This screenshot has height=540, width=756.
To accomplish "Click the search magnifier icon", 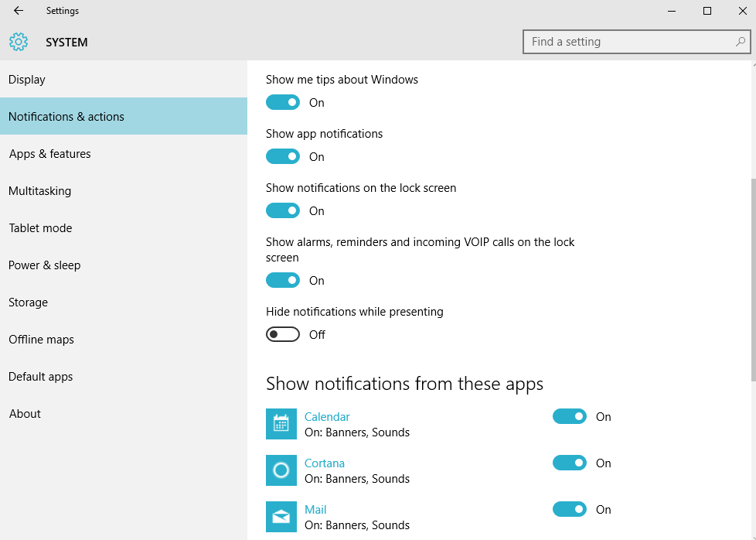I will tap(740, 42).
